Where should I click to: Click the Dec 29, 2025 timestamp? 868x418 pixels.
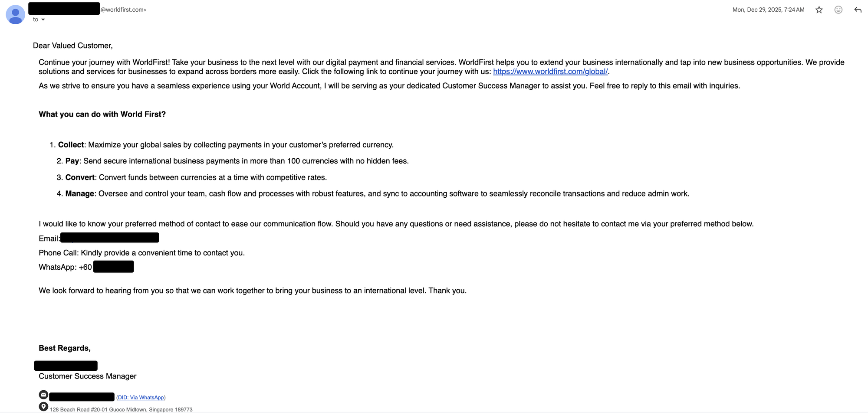[x=768, y=10]
